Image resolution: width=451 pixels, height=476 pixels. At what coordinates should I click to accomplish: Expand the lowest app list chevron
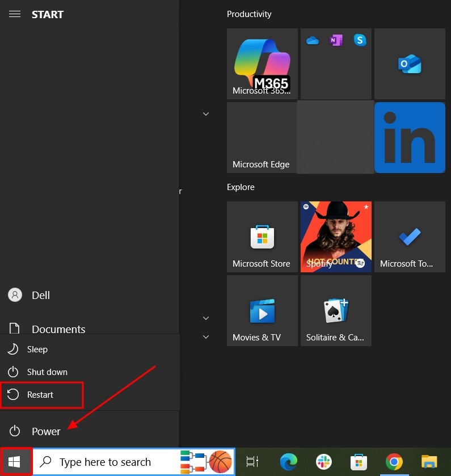(206, 336)
